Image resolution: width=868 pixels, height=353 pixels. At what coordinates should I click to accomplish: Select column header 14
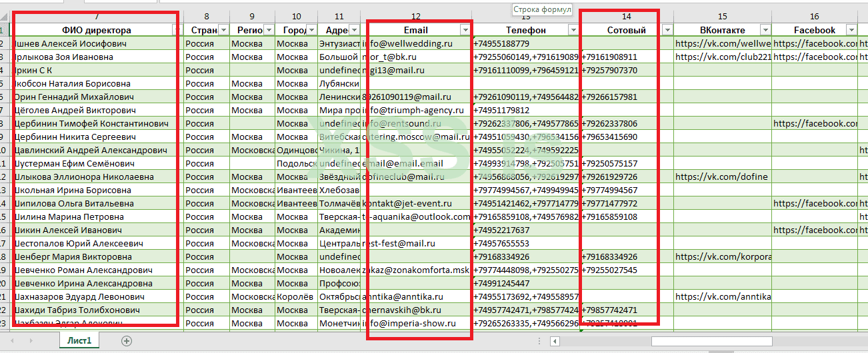[x=626, y=16]
